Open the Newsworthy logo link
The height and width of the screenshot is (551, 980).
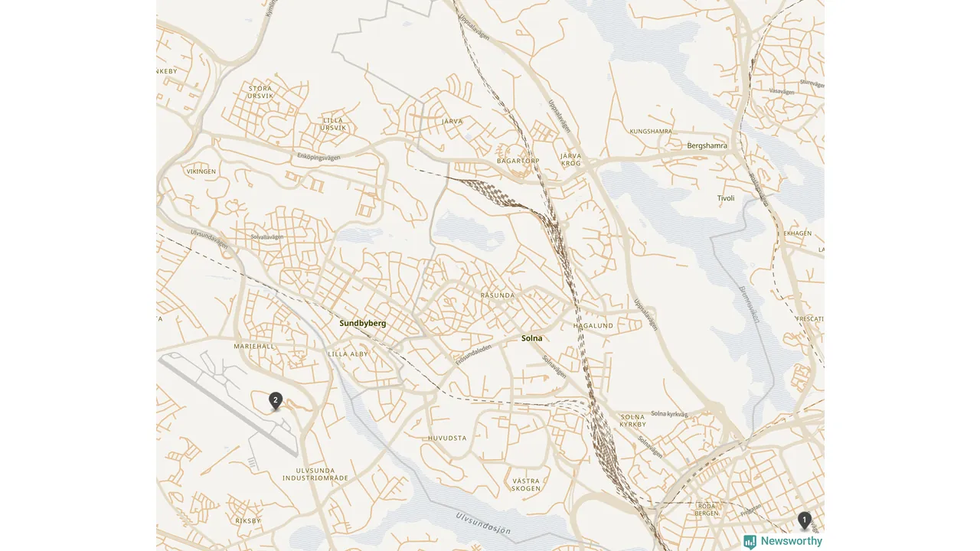coord(782,541)
